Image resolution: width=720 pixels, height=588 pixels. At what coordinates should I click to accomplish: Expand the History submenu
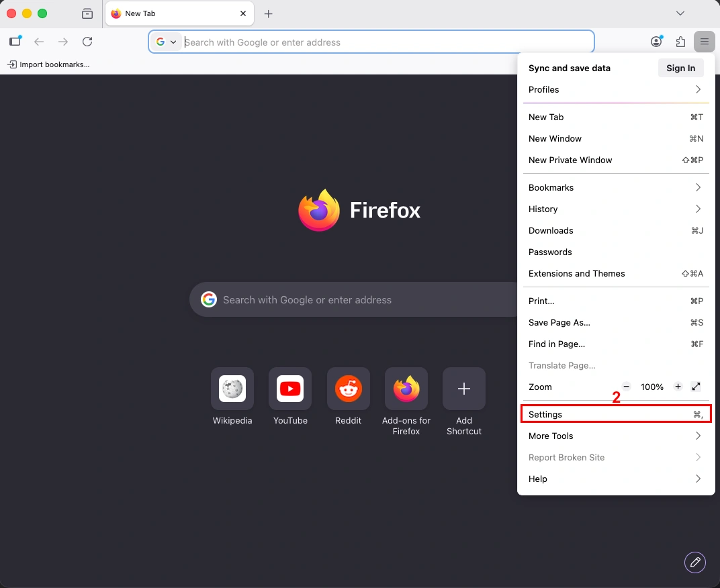616,209
